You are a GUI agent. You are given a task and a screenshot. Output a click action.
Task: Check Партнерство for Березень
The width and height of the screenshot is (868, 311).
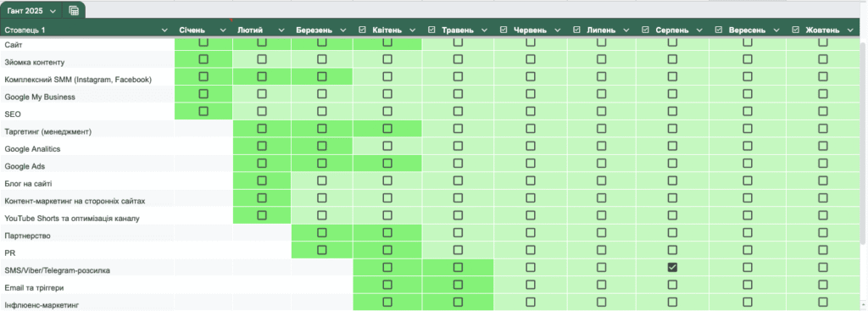coord(321,232)
